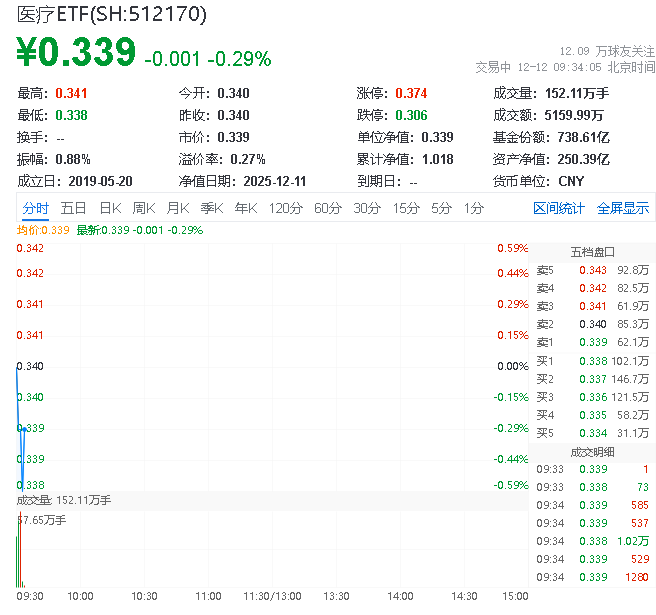Viewport: 656px width, 615px height.
Task: Open the 15分 interval chart
Action: click(x=406, y=208)
